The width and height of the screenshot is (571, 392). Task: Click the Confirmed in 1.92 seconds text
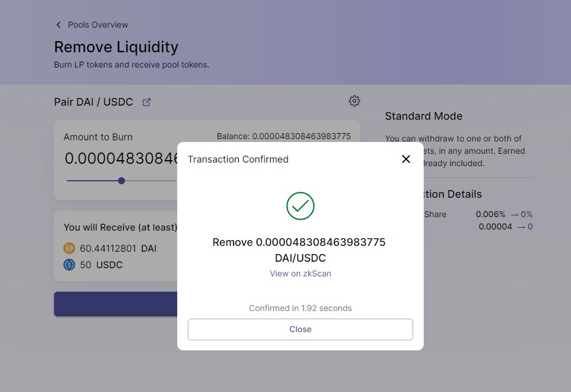click(300, 308)
